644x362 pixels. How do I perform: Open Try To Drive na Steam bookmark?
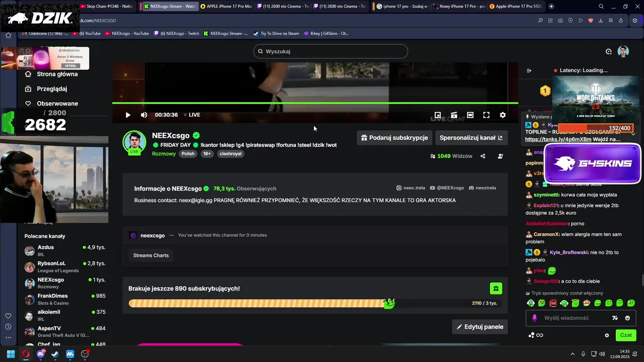point(276,34)
